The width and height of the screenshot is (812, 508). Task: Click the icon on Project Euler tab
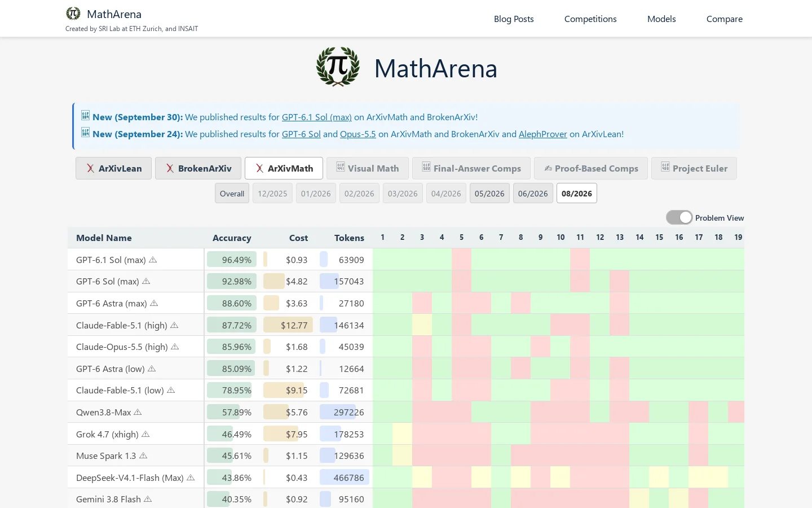(665, 167)
